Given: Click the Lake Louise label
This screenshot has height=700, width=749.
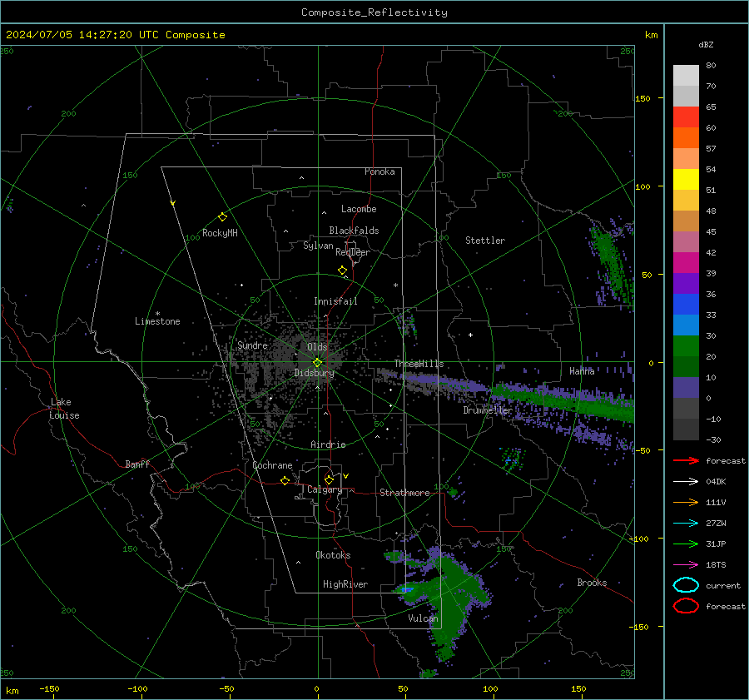Looking at the screenshot, I should 64,409.
